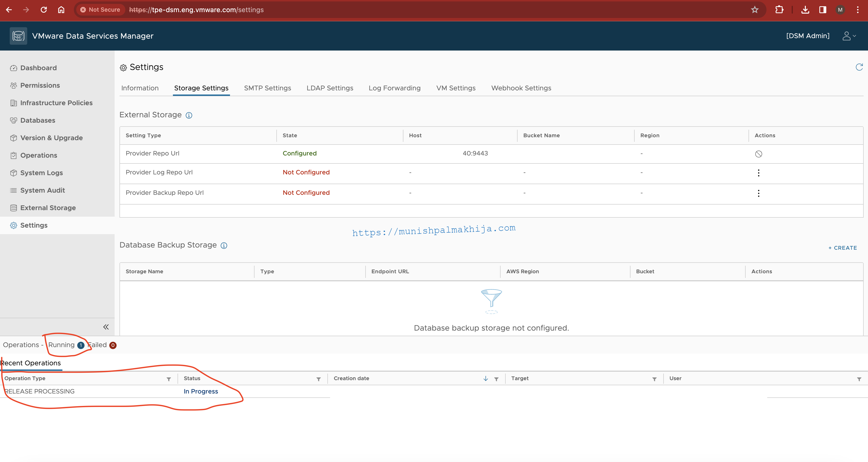Click Not Configured state of Log Repo

(306, 172)
